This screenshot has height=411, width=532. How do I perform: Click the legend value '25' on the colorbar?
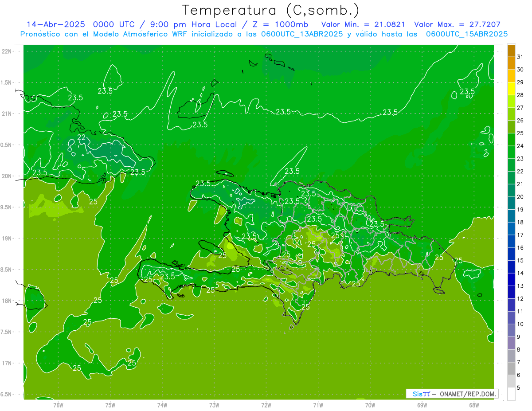point(520,133)
